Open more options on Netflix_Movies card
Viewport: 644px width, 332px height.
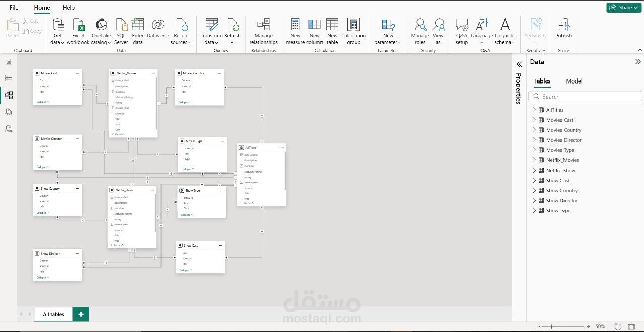(x=154, y=73)
